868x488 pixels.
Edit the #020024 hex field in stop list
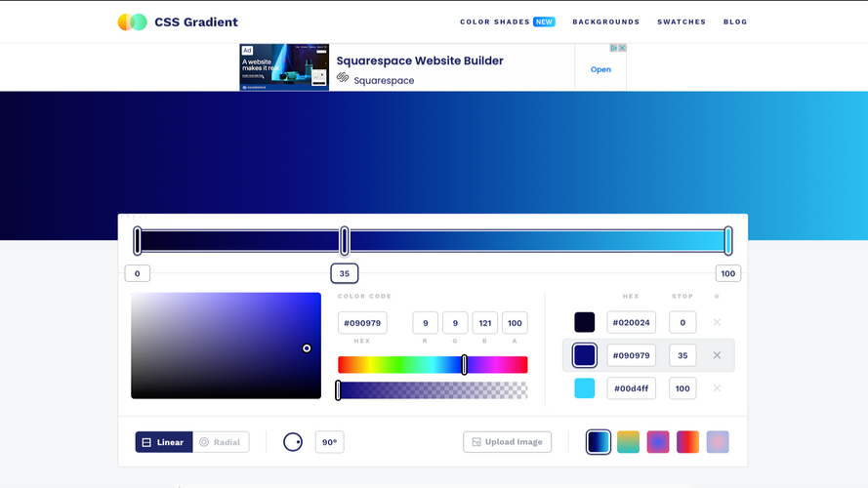tap(631, 322)
